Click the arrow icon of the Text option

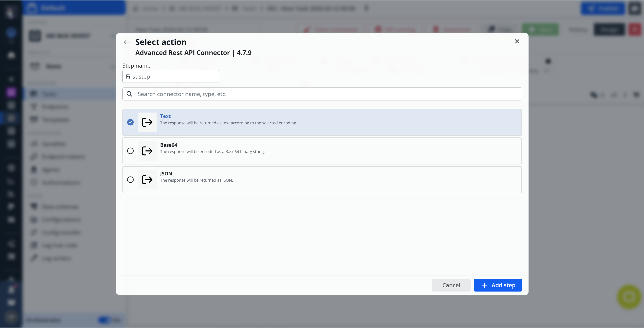(147, 122)
